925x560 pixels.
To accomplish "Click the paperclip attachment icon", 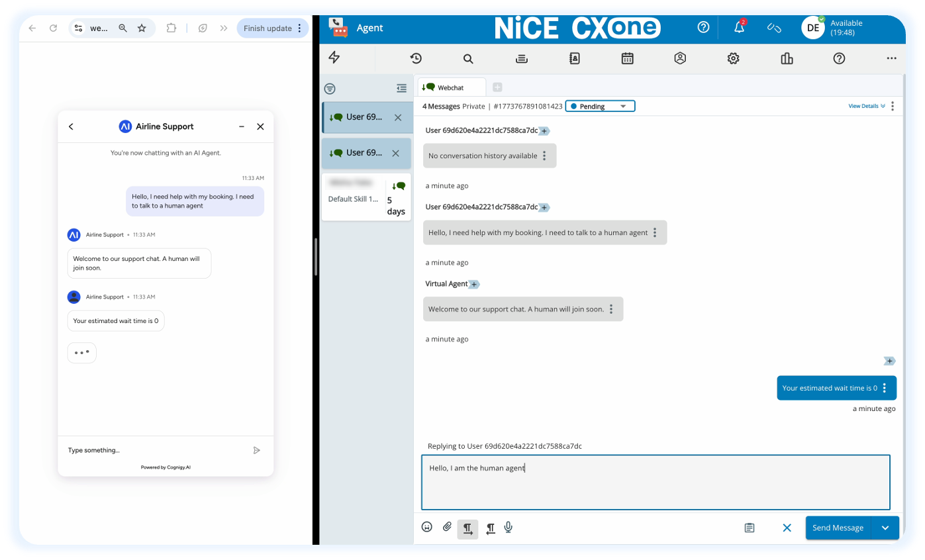I will pos(447,527).
